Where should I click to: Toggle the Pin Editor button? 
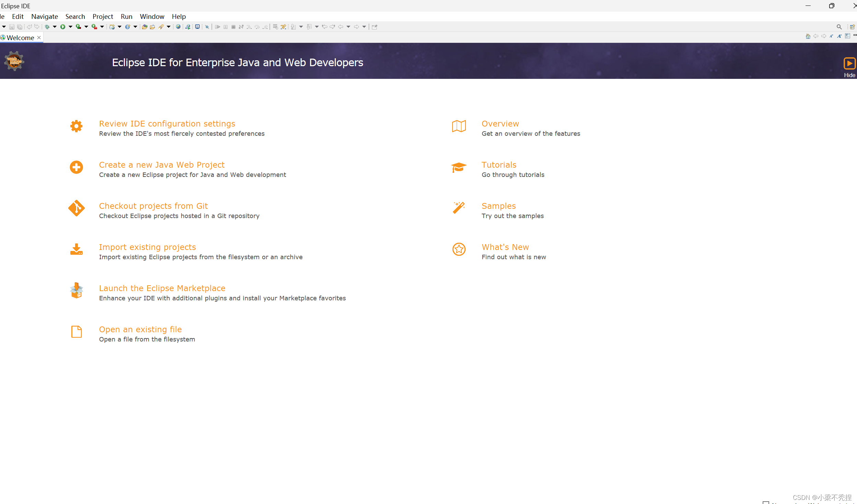pyautogui.click(x=374, y=27)
